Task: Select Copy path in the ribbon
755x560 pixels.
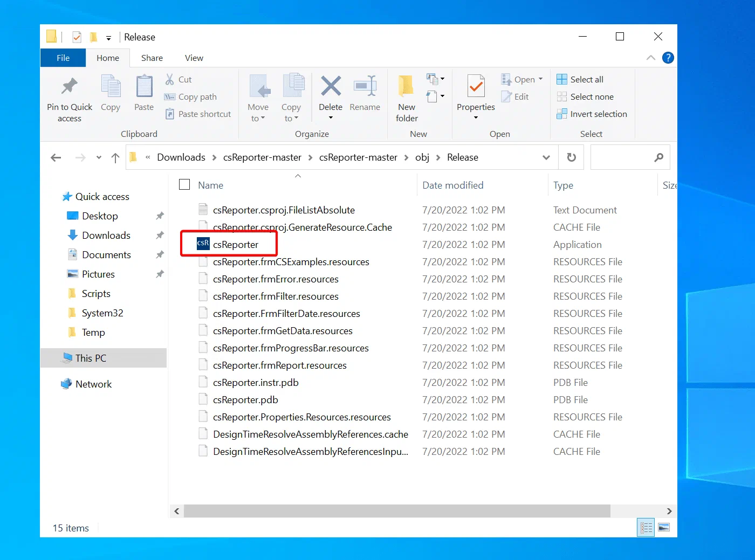Action: (190, 96)
